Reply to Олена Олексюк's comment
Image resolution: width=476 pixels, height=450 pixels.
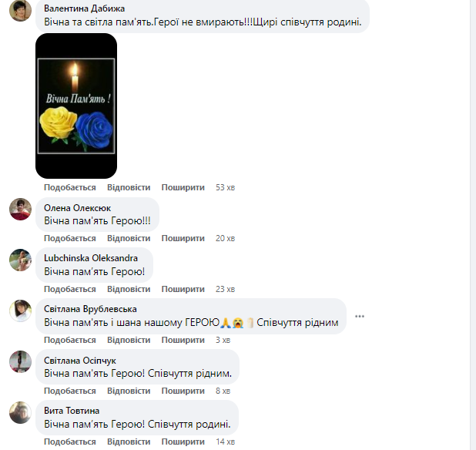click(x=129, y=238)
